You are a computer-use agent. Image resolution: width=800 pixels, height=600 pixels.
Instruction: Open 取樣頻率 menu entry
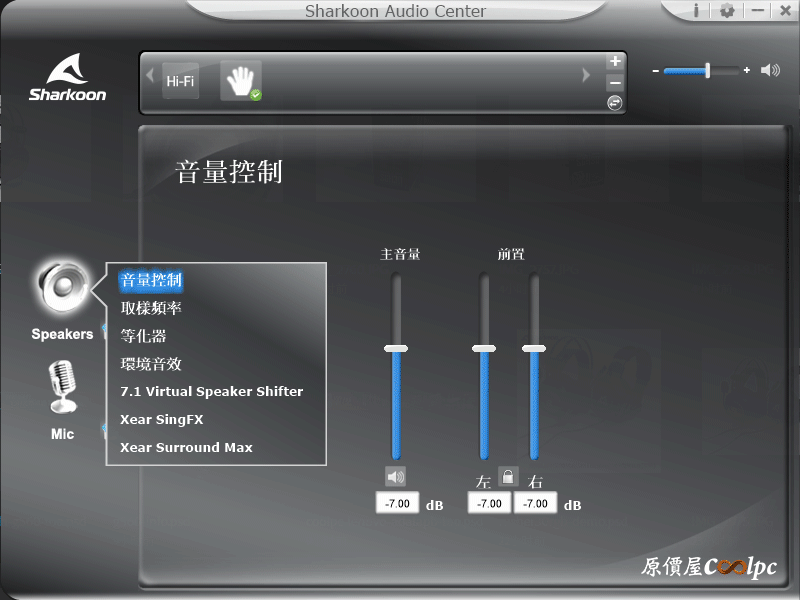click(151, 308)
